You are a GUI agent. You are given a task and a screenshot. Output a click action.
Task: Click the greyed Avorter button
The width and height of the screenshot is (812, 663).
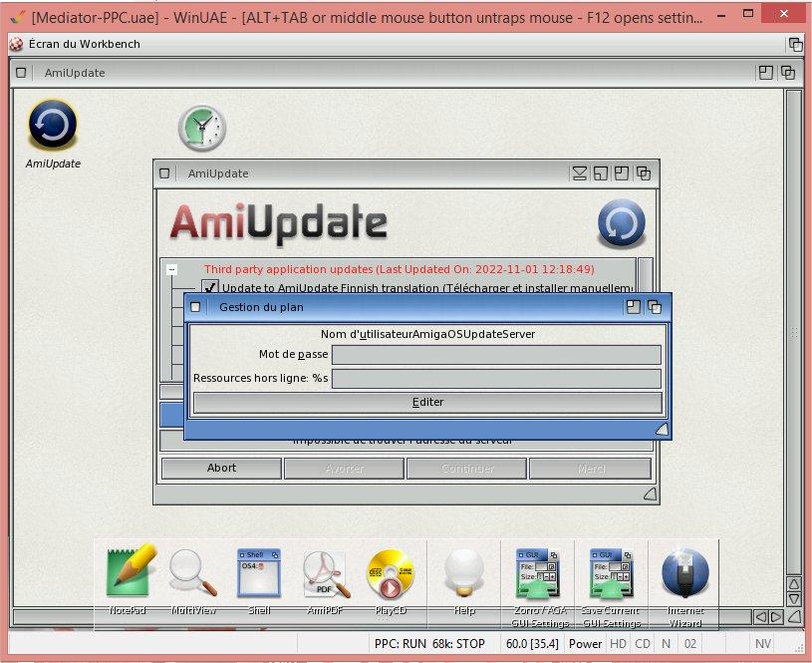[x=345, y=469]
